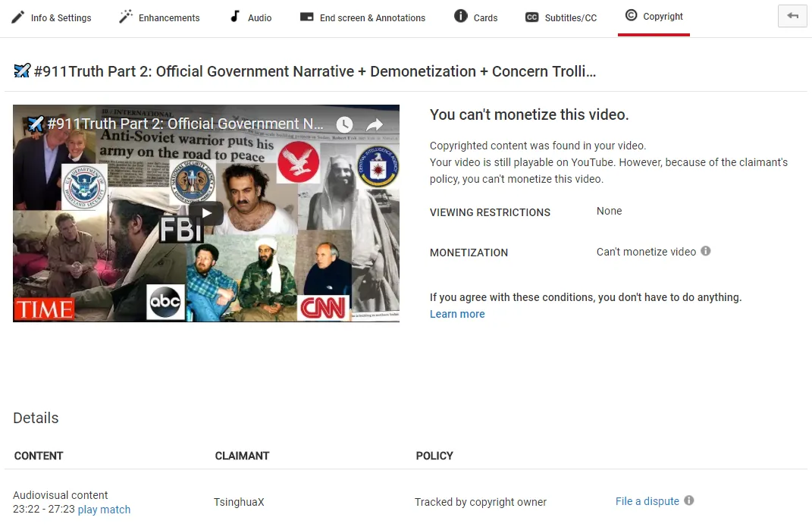Image resolution: width=812 pixels, height=527 pixels.
Task: Click the None viewing restrictions value
Action: 609,212
